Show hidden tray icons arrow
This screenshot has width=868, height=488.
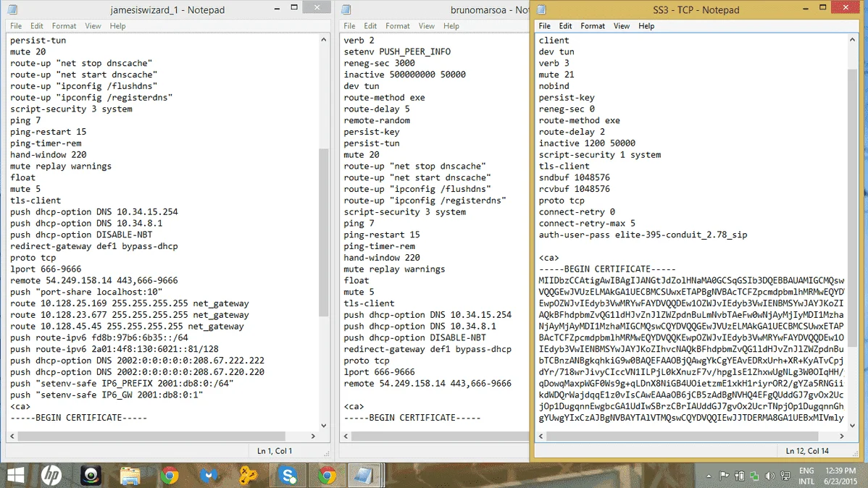point(709,476)
